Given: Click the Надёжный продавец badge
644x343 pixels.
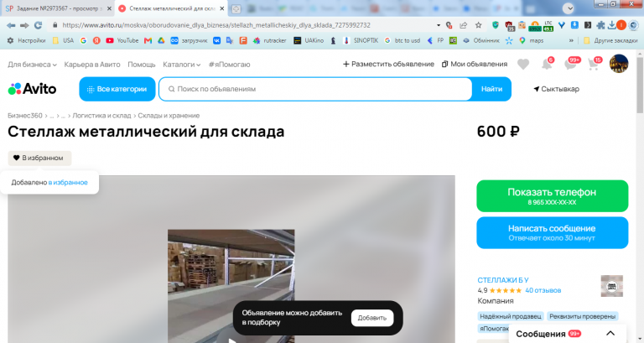Looking at the screenshot, I should coord(510,316).
